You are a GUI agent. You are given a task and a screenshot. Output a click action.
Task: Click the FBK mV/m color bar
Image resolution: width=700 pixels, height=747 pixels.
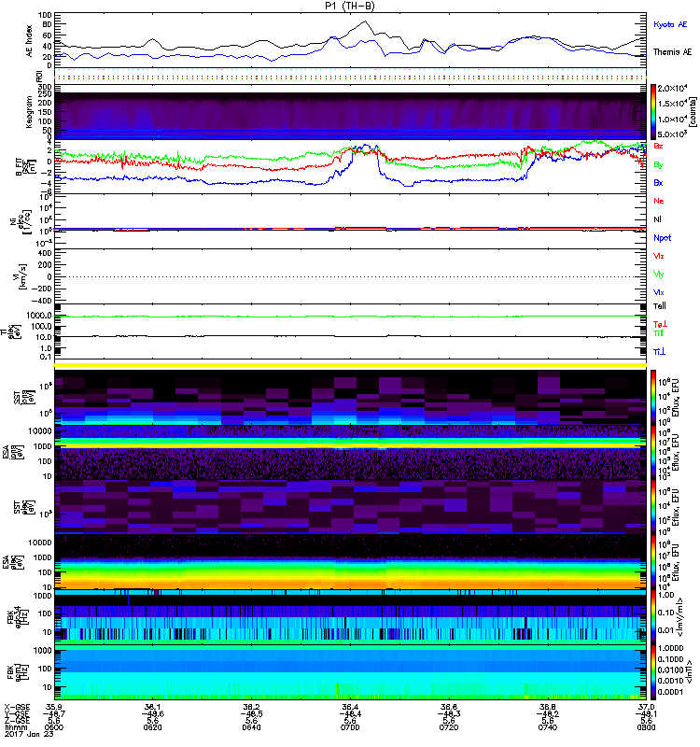coord(653,617)
